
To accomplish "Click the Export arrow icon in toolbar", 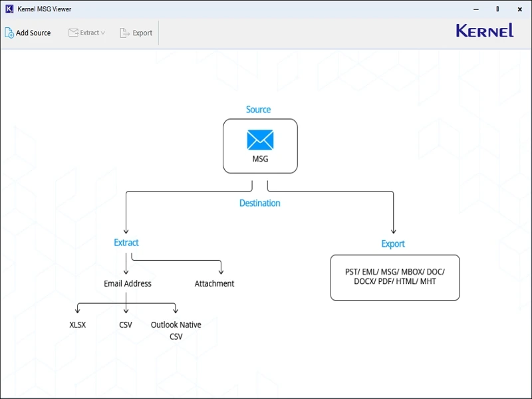I will 122,32.
